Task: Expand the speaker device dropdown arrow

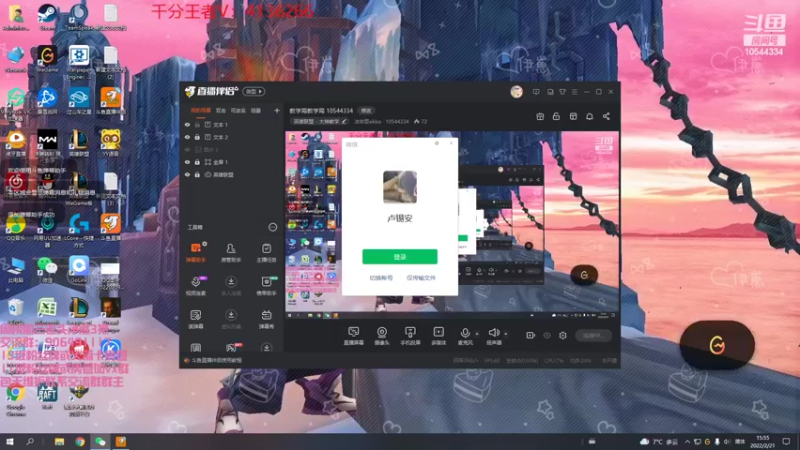Action: [506, 334]
